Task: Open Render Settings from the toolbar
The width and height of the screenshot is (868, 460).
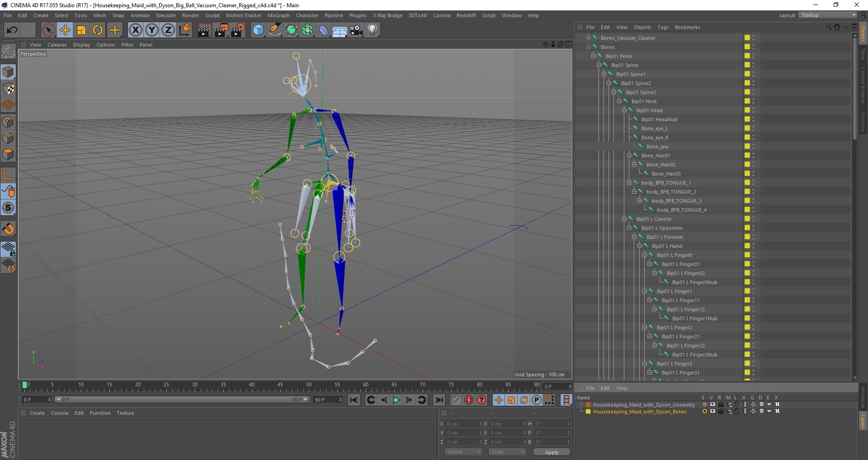Action: (238, 30)
